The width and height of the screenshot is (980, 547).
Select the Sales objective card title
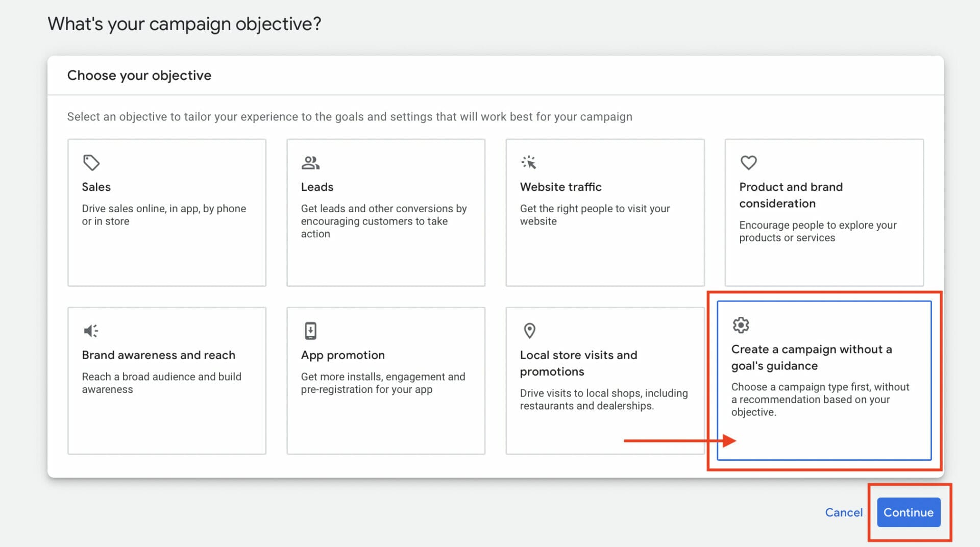coord(96,187)
